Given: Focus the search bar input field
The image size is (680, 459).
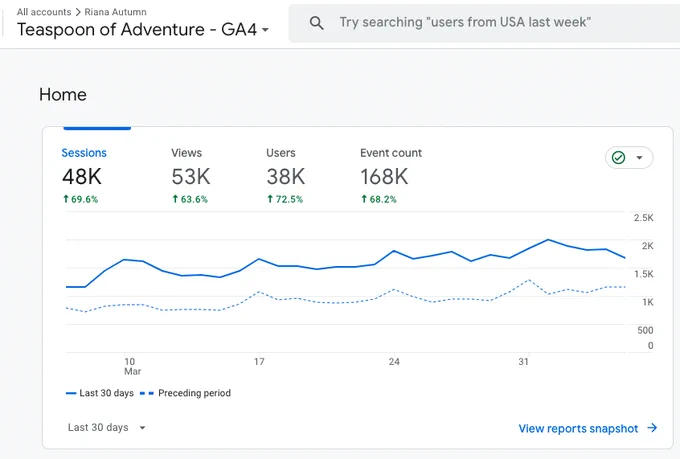Looking at the screenshot, I should coord(484,23).
